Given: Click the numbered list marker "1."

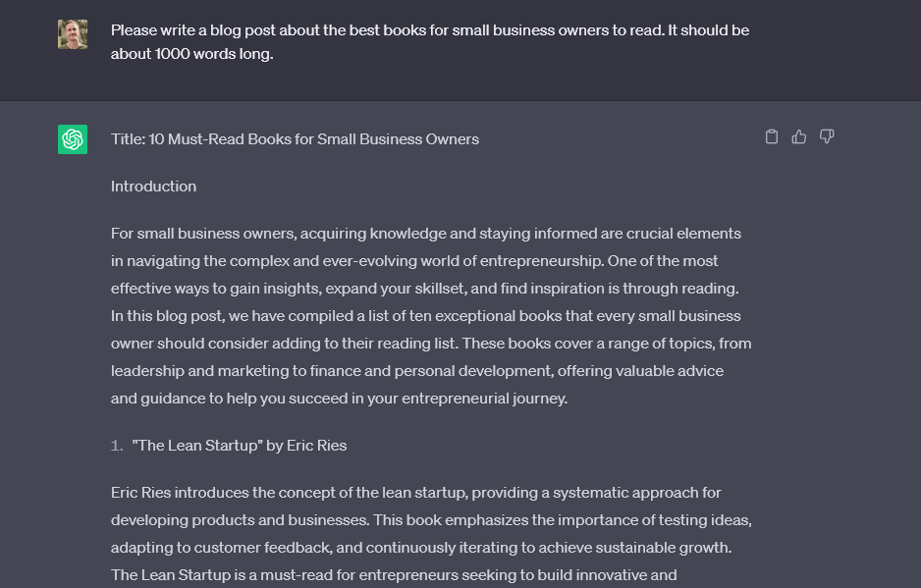Looking at the screenshot, I should (118, 445).
